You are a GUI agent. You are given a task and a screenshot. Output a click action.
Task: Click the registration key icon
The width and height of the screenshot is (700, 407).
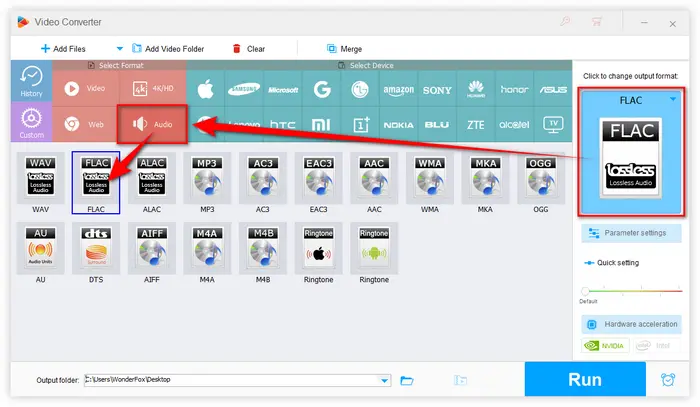[565, 21]
